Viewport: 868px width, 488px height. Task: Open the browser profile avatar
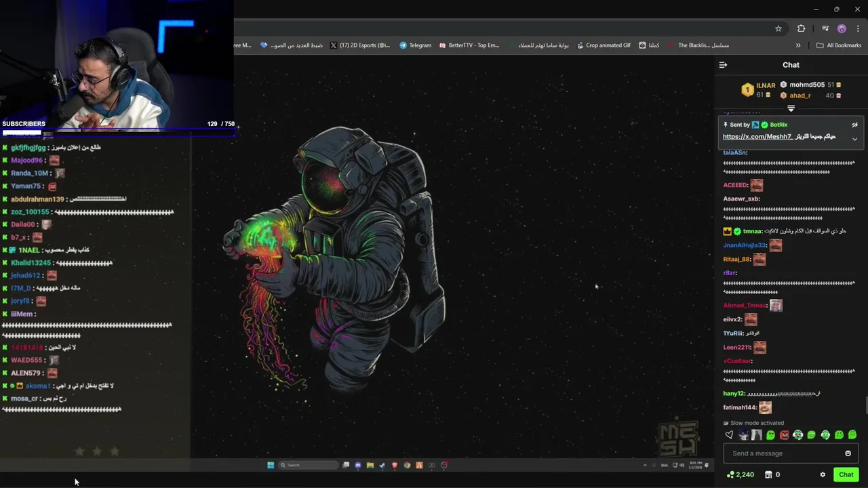pyautogui.click(x=842, y=28)
